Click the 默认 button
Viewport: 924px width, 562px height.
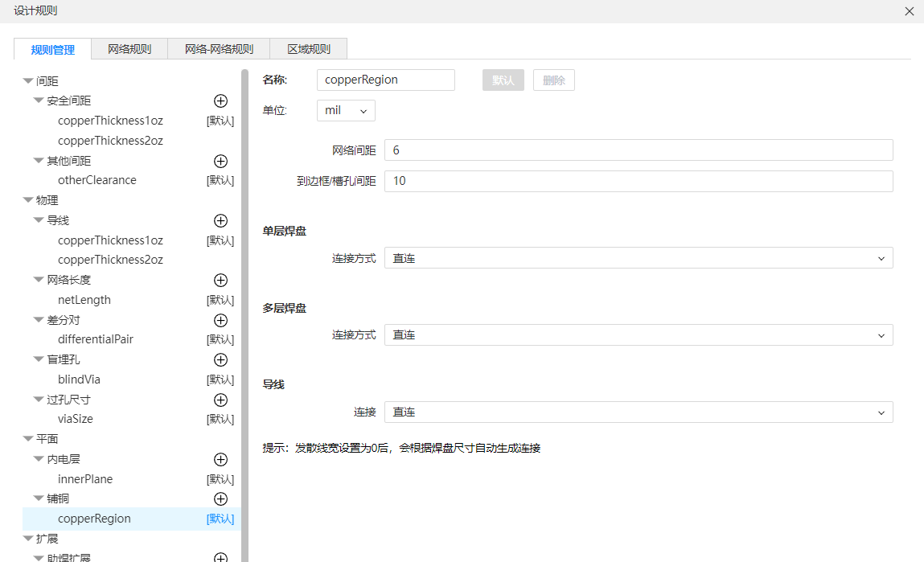503,80
